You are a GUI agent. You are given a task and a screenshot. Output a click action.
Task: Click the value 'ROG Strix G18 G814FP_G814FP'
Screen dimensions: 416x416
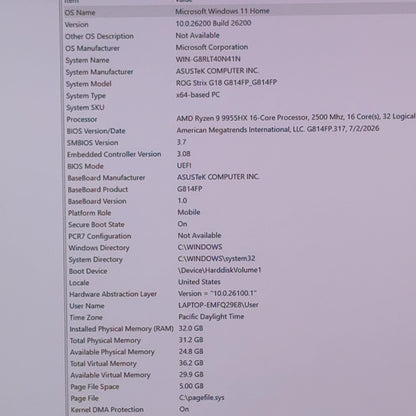click(x=227, y=82)
